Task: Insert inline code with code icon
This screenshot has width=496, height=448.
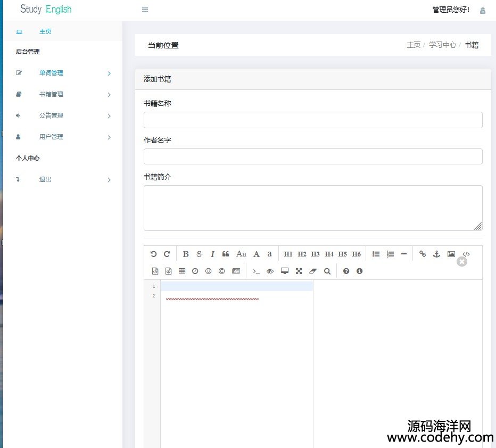Action: coord(466,254)
